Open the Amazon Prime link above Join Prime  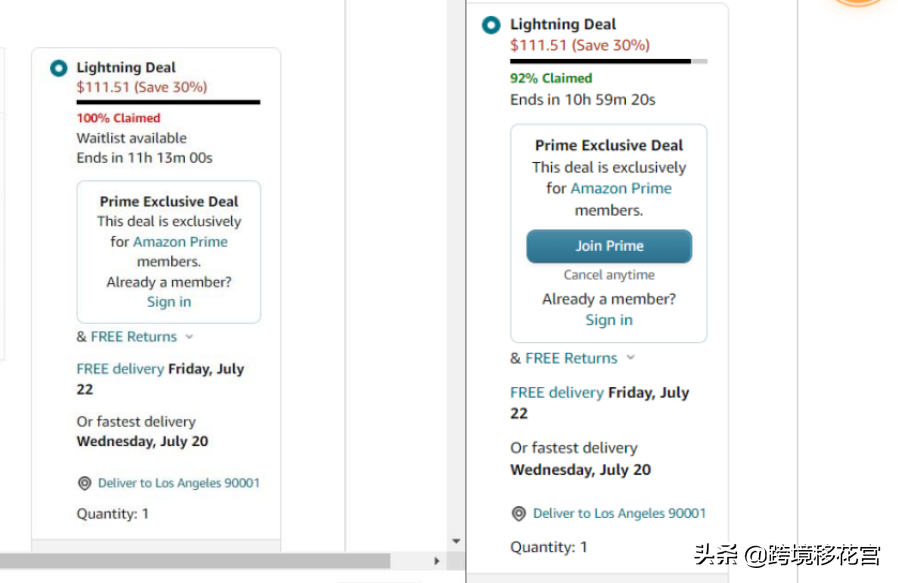point(621,188)
